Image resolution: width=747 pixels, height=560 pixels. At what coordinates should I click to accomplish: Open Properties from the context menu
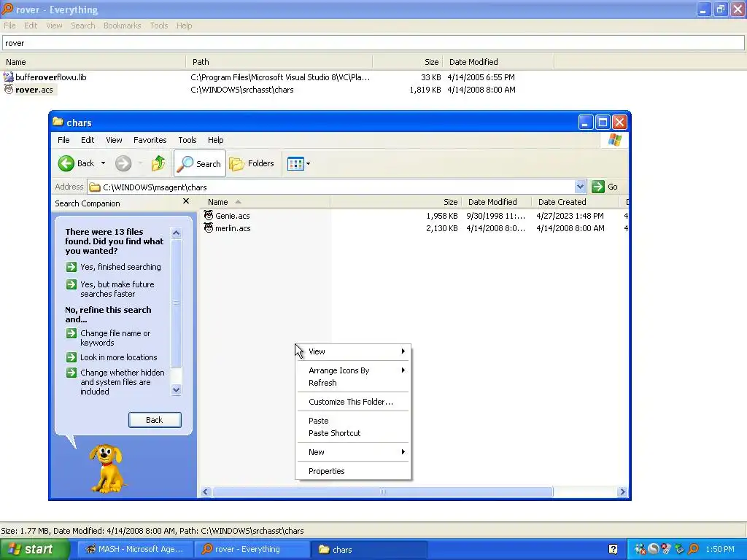(353, 471)
